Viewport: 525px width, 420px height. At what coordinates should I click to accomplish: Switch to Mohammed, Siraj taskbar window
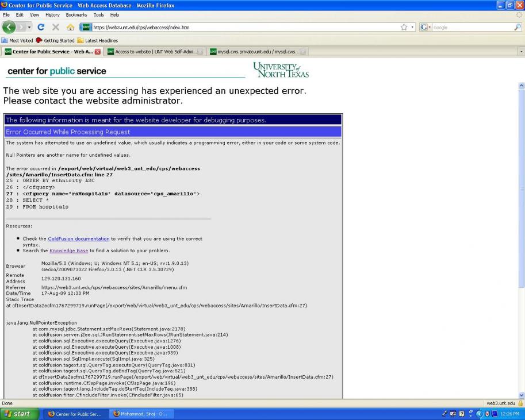coord(143,414)
